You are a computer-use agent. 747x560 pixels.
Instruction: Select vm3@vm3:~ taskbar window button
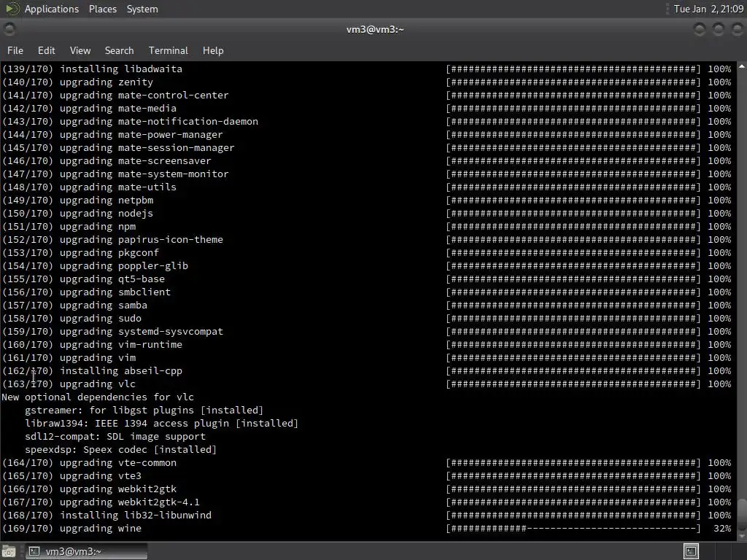(86, 551)
